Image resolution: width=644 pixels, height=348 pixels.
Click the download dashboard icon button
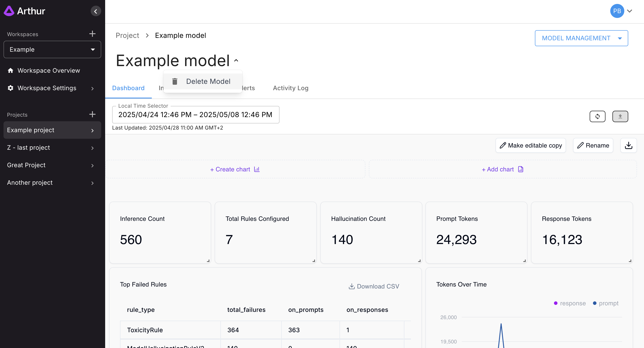[x=628, y=145]
